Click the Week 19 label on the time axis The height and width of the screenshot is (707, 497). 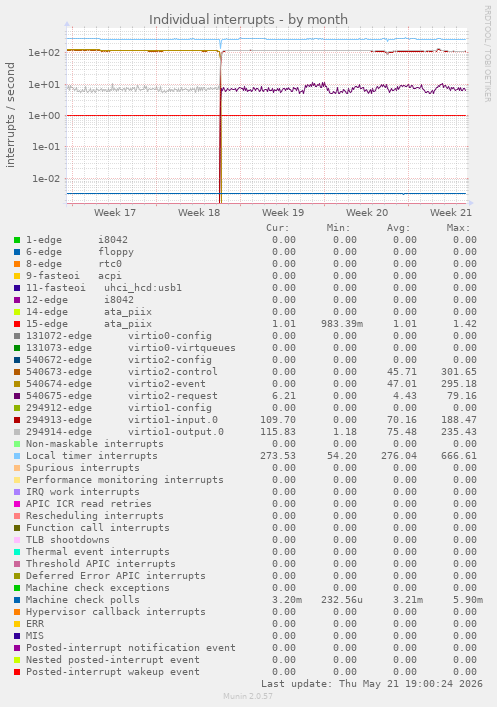coord(283,212)
